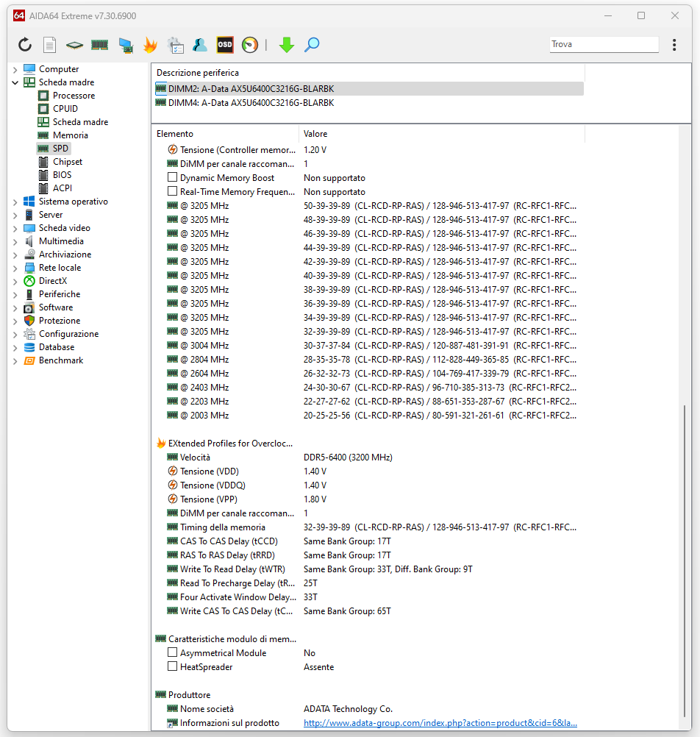700x737 pixels.
Task: Toggle Asymmetrical Module checkbox
Action: pos(172,652)
